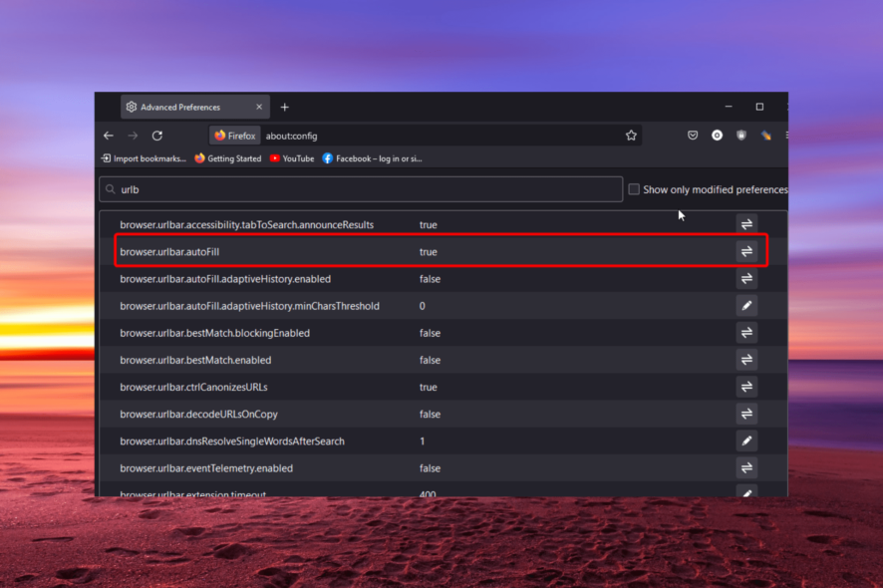
Task: Click the back navigation arrow
Action: point(109,135)
